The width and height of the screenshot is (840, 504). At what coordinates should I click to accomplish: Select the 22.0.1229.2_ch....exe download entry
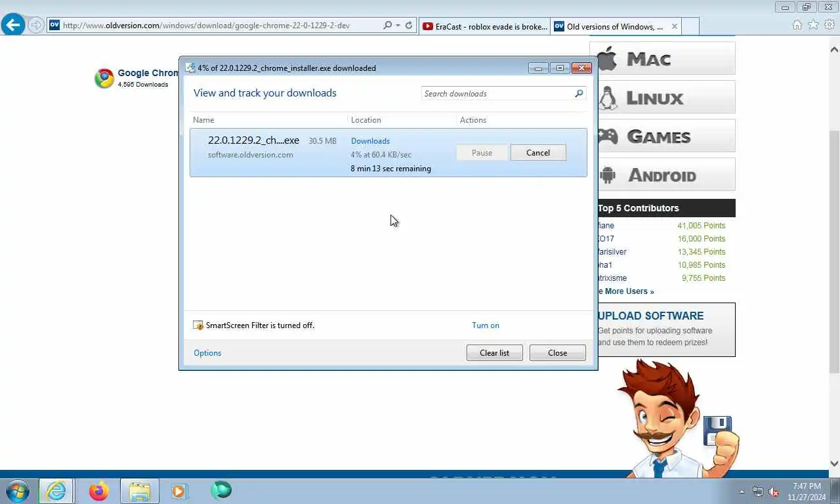pos(388,153)
